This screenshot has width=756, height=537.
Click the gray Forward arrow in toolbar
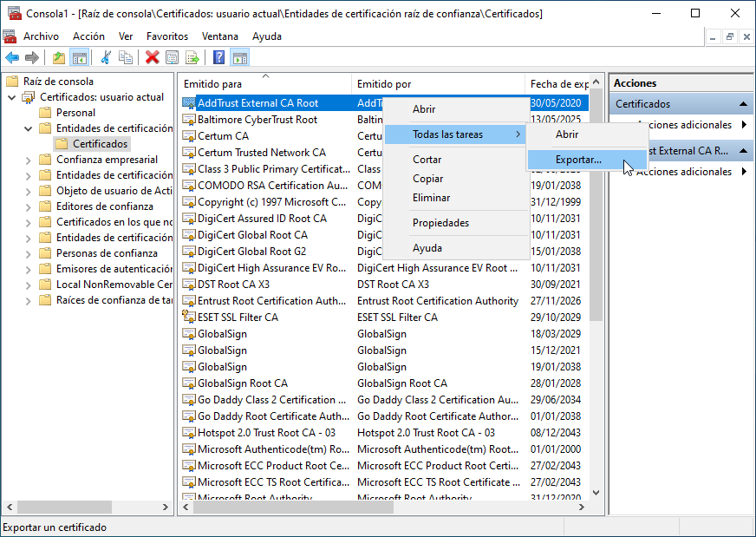32,58
